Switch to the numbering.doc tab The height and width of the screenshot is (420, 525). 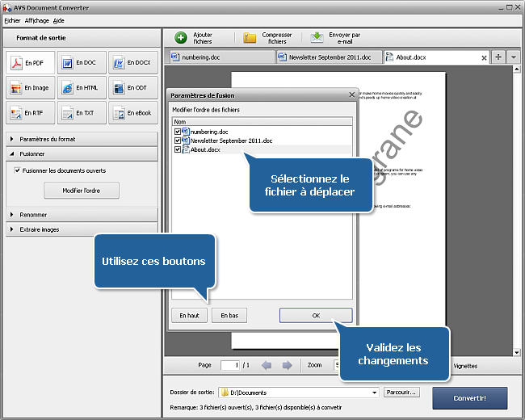(218, 57)
